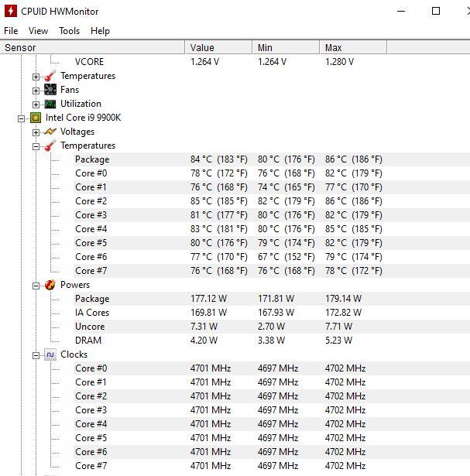Click the Sensor column header
Screen dimensions: 470x476
(92, 48)
